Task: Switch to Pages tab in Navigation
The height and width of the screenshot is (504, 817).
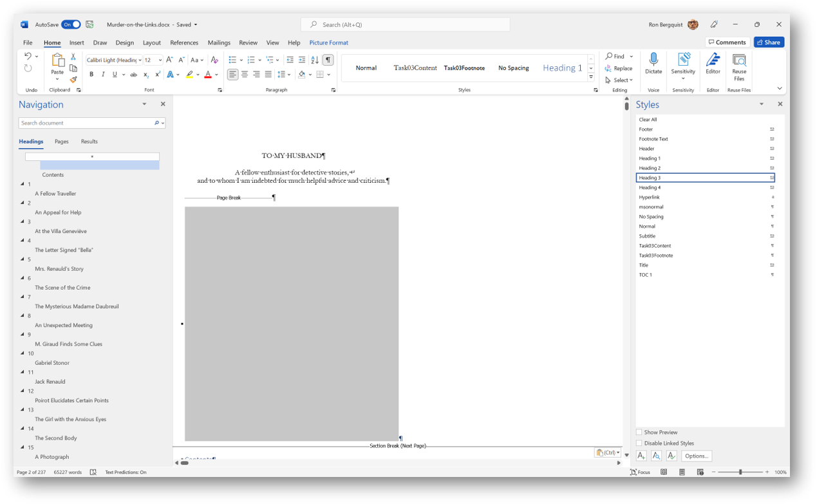Action: 62,142
